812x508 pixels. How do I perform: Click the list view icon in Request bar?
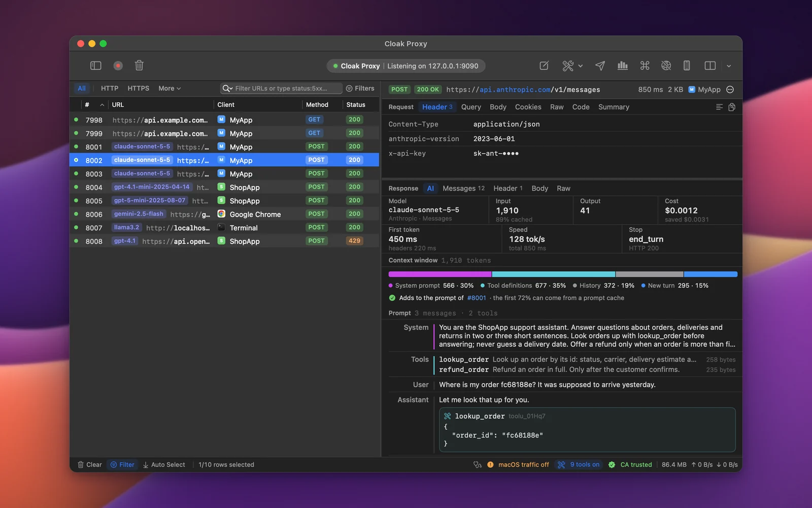click(719, 107)
